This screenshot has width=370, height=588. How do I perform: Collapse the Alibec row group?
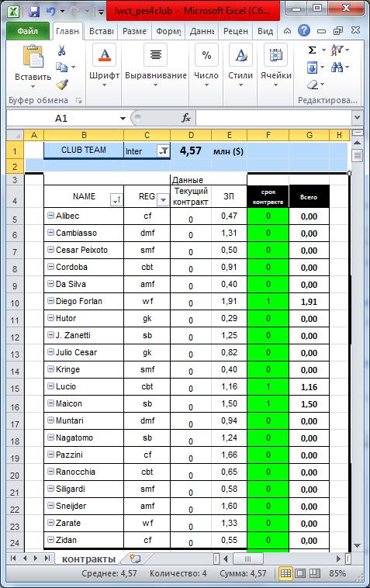point(50,215)
